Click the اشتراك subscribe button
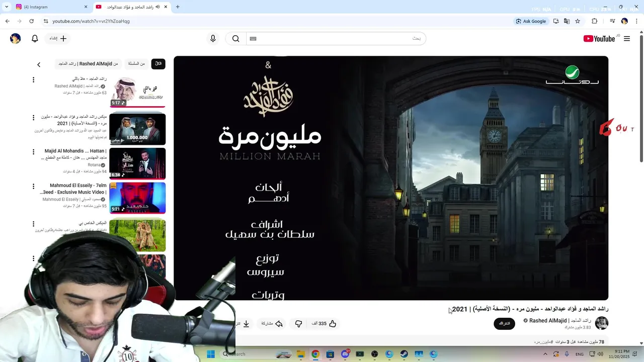 pyautogui.click(x=504, y=324)
